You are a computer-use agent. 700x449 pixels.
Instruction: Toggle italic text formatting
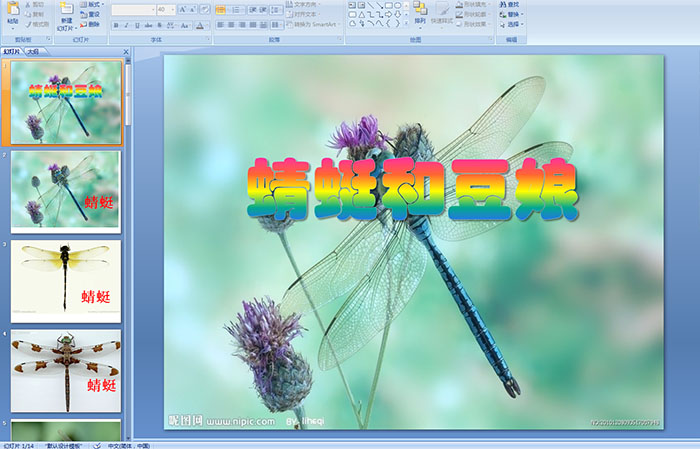click(x=124, y=24)
